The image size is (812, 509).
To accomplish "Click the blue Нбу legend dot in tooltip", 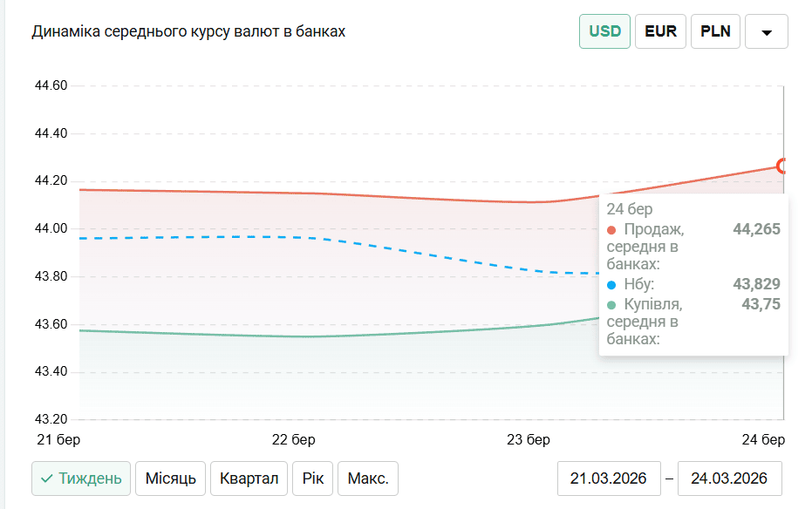I will [x=611, y=285].
